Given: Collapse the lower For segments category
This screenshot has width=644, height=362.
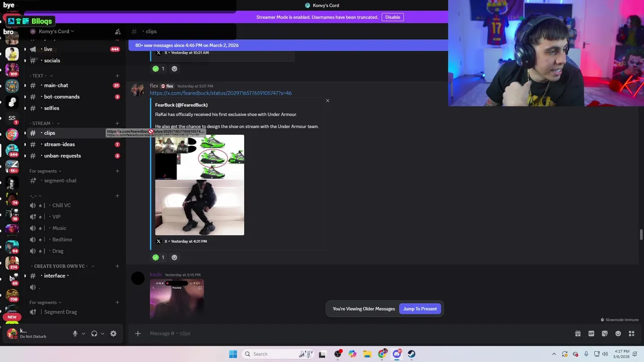Looking at the screenshot, I should (45, 303).
